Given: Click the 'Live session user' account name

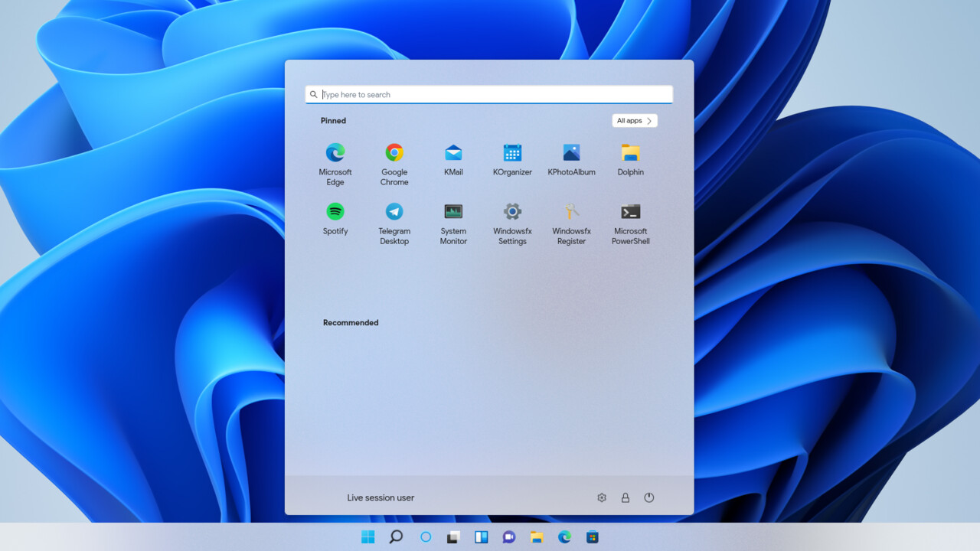Looking at the screenshot, I should click(381, 497).
